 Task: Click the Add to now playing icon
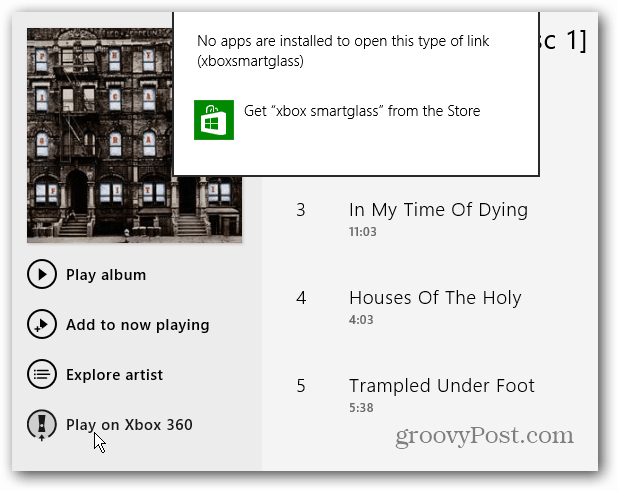(42, 324)
